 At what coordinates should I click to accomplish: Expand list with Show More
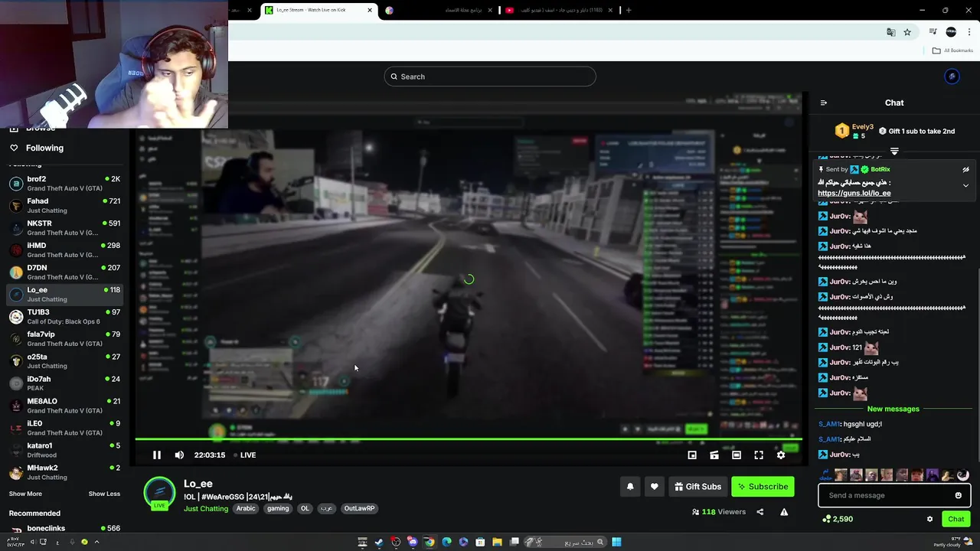25,494
